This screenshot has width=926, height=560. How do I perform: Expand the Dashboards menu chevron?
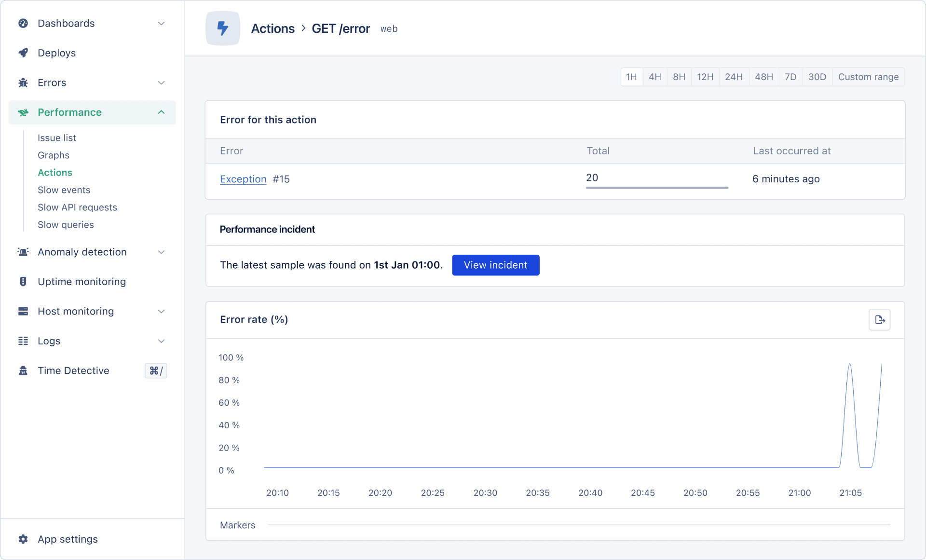point(162,23)
